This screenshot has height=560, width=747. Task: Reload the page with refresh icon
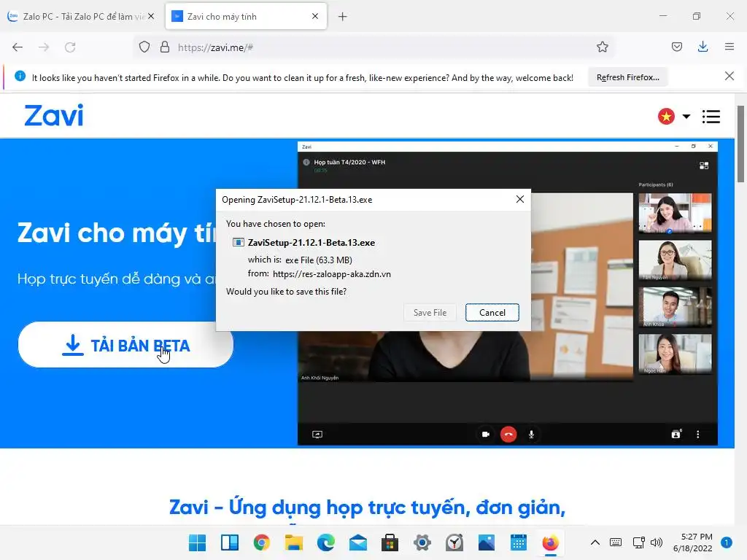[x=70, y=47]
